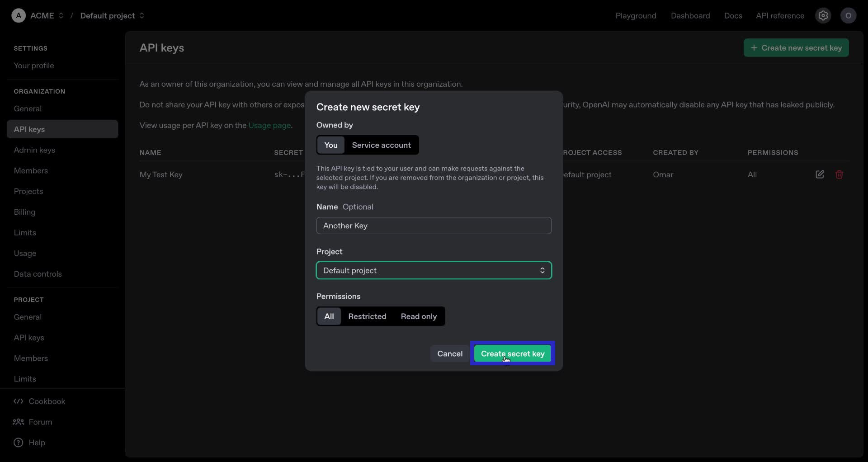The height and width of the screenshot is (462, 868).
Task: Edit My Test Key via pencil icon
Action: point(820,174)
